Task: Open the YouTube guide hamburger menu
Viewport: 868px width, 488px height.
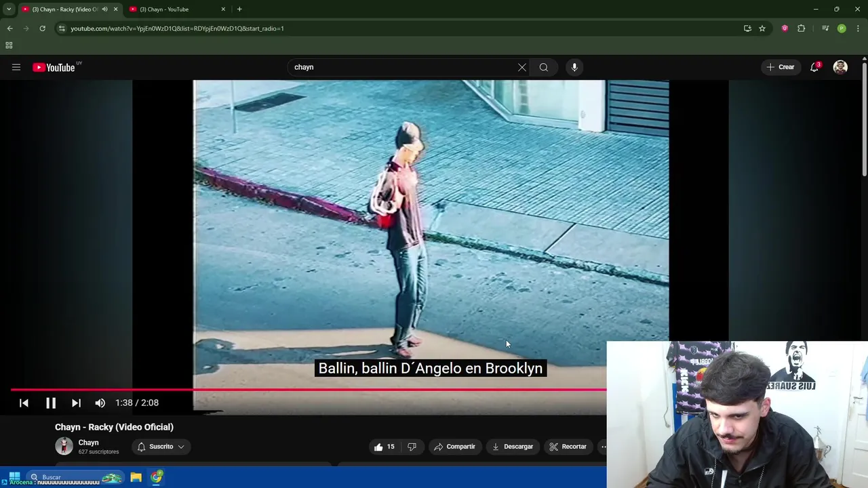Action: (16, 67)
